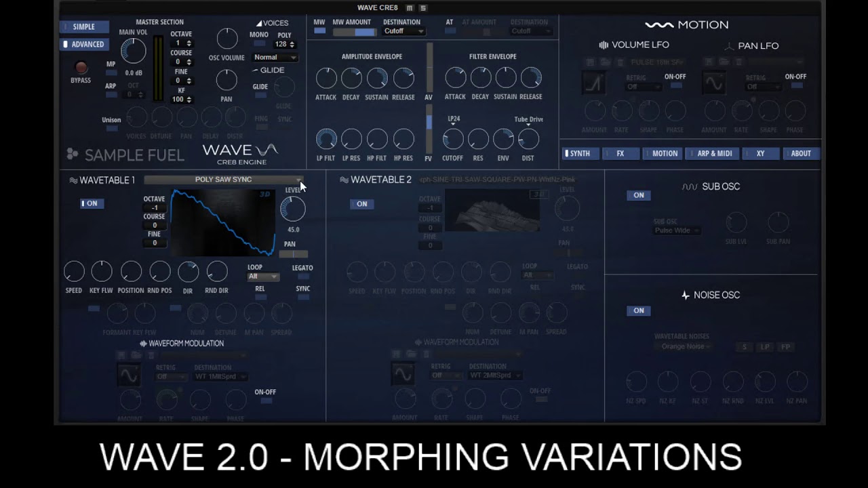Open the Normal voice mode dropdown

(275, 58)
